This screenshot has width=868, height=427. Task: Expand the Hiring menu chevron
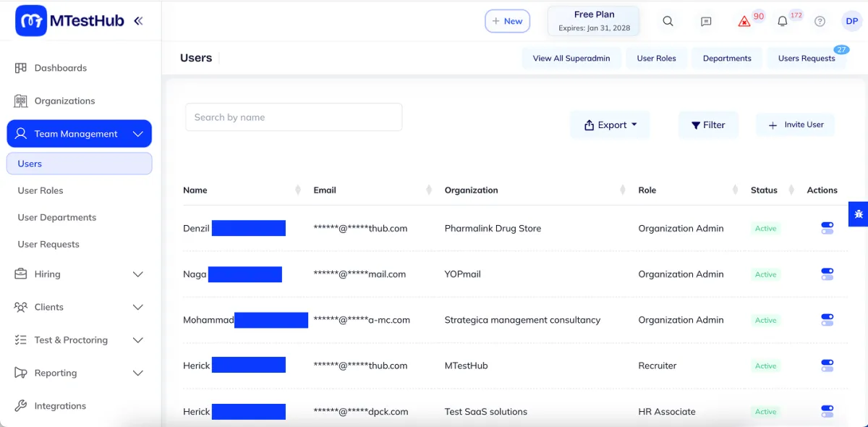click(x=138, y=274)
